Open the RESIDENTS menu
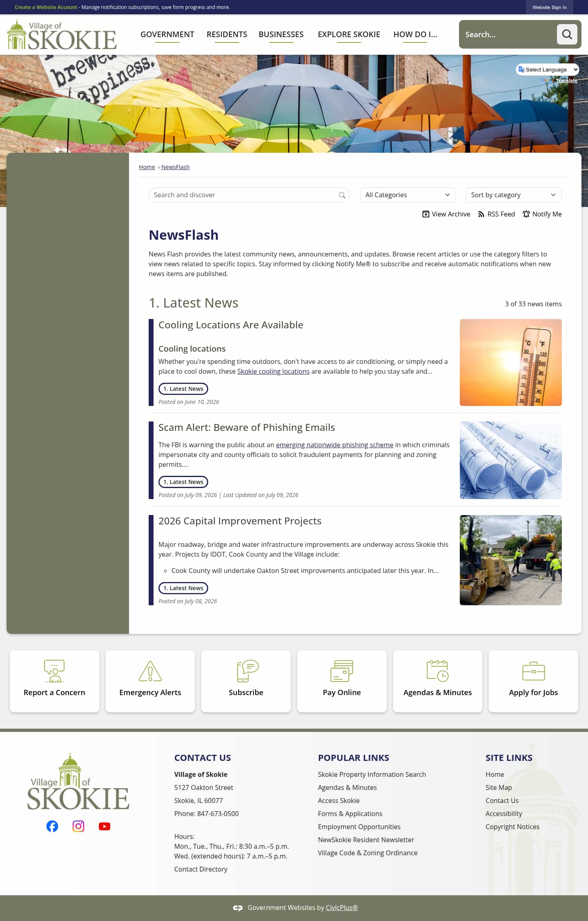 (x=227, y=34)
